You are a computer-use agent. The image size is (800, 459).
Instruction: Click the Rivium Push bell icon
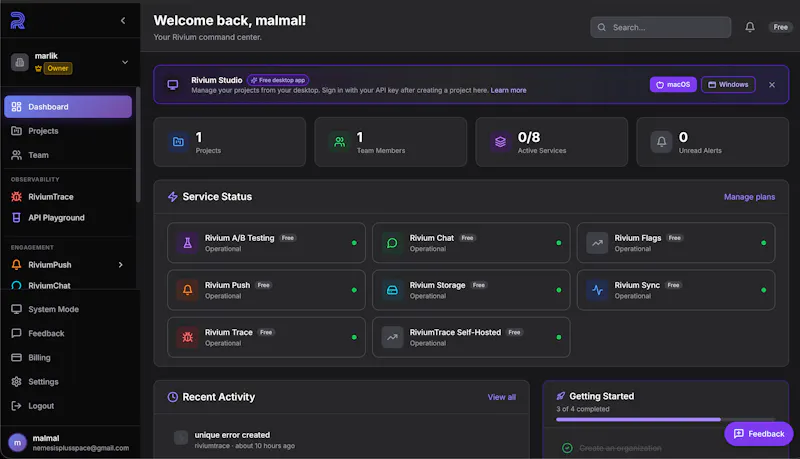pyautogui.click(x=188, y=290)
